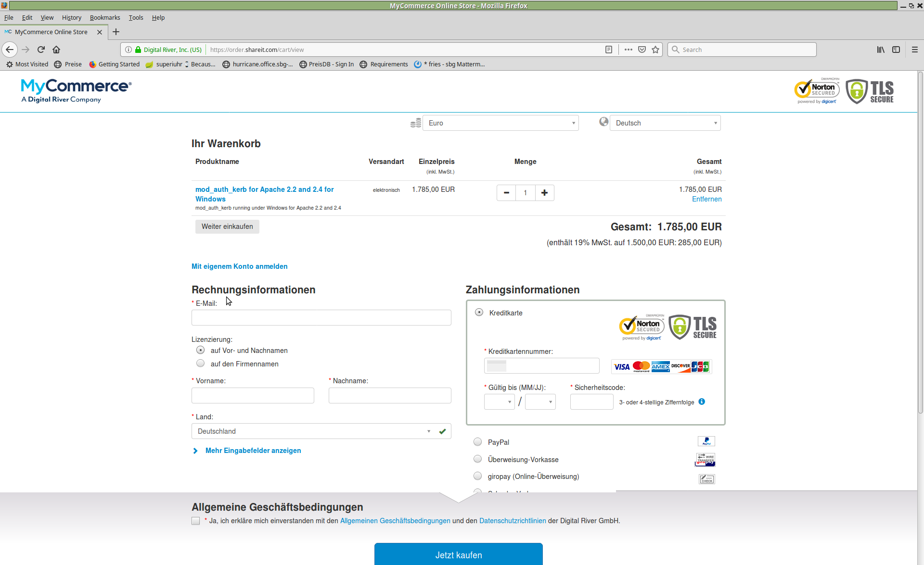This screenshot has width=924, height=565.
Task: Open the Deutsch language dropdown
Action: pos(665,123)
